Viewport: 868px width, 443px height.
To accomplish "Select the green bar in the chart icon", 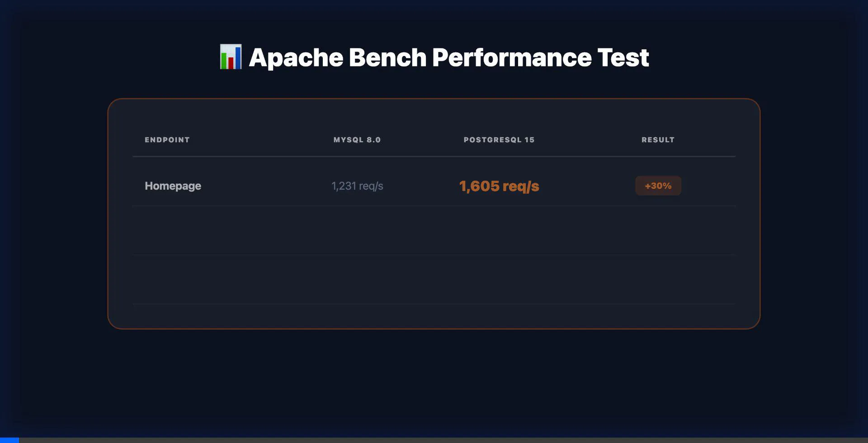I will 224,61.
